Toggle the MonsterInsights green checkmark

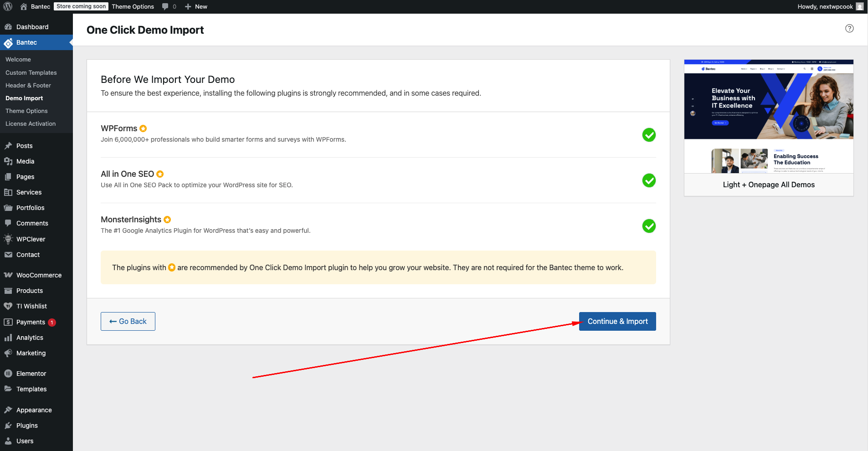tap(649, 226)
